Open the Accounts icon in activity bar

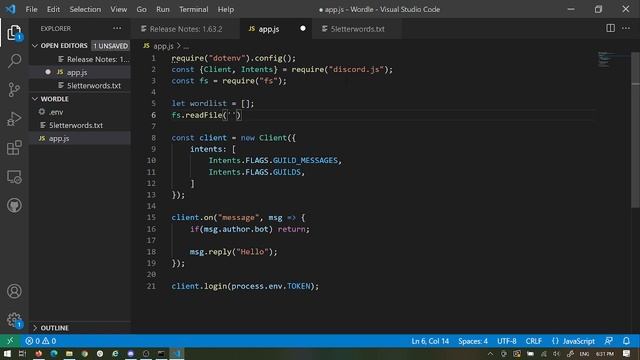point(14,291)
